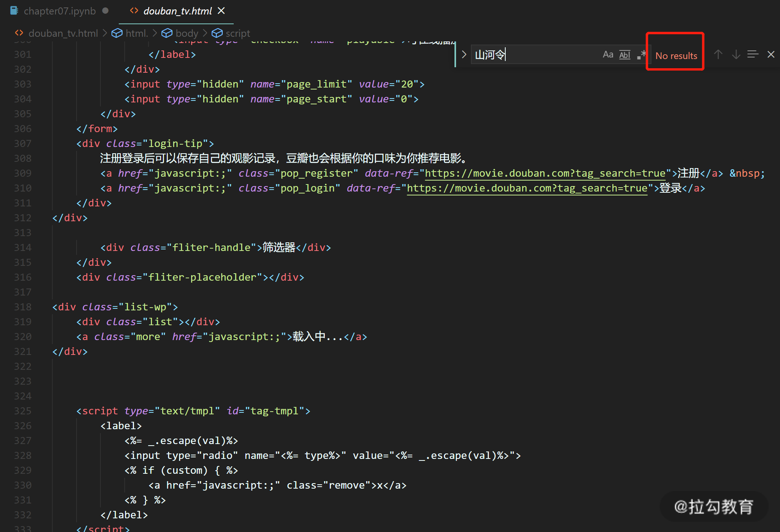Click the cube icon before body breadcrumb
Screen dimensions: 780x532
point(167,33)
